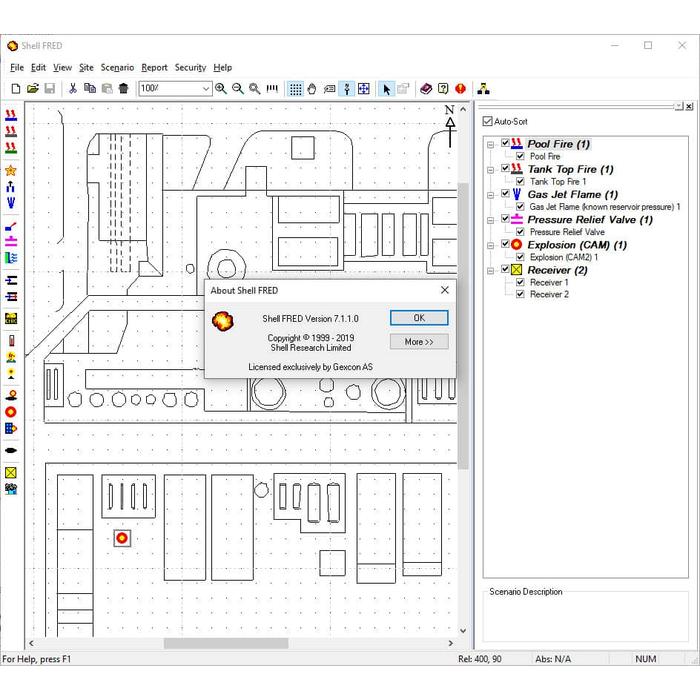
Task: Uncheck the Receiver 1 checkbox
Action: pos(520,283)
